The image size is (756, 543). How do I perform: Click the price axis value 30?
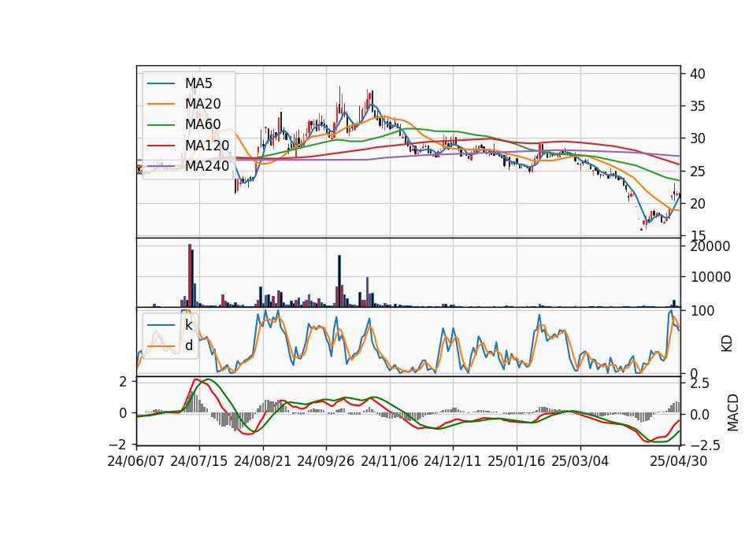click(697, 139)
